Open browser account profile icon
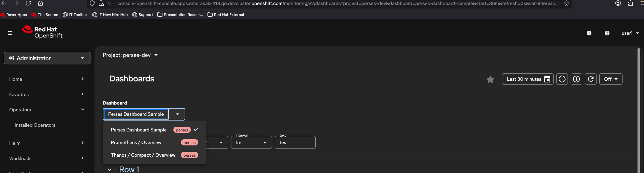The height and width of the screenshot is (173, 644). point(618,3)
